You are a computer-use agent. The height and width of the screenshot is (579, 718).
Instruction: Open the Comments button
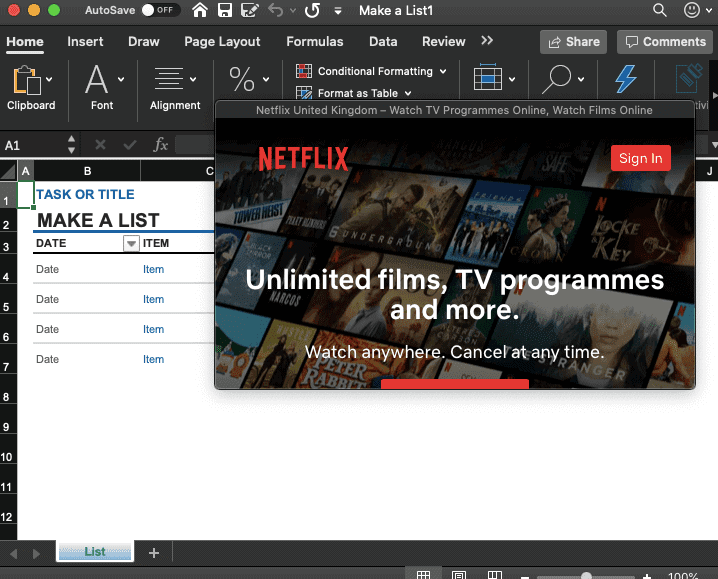coord(666,42)
